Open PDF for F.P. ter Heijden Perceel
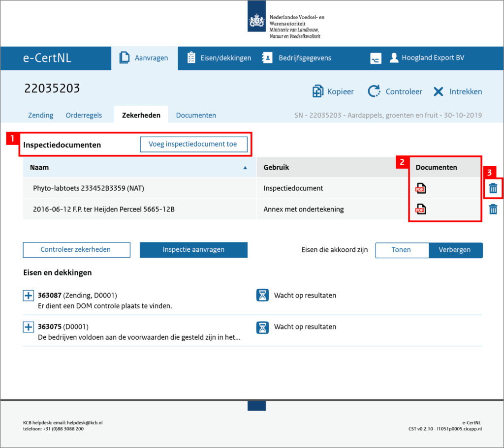Image resolution: width=504 pixels, height=448 pixels. (420, 209)
